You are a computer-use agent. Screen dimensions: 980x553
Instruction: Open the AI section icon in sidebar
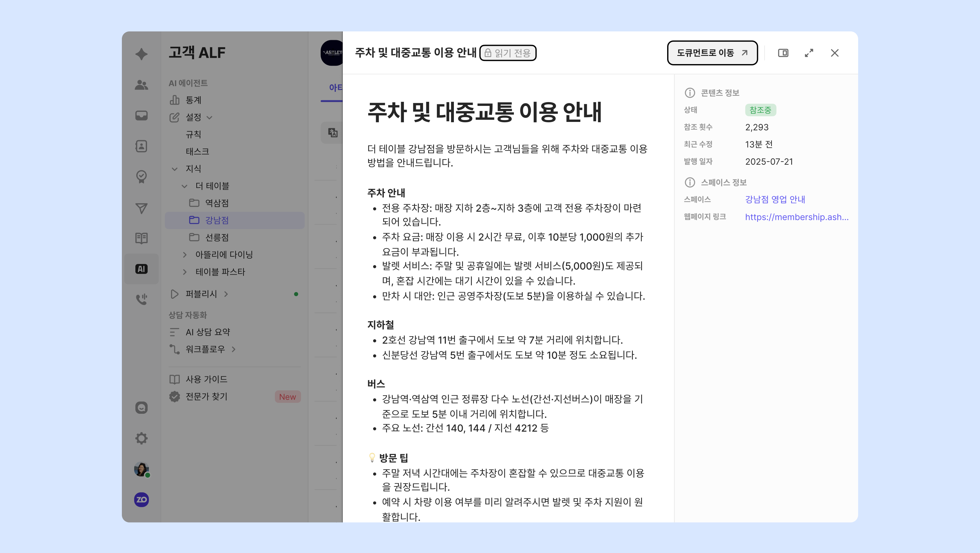141,269
